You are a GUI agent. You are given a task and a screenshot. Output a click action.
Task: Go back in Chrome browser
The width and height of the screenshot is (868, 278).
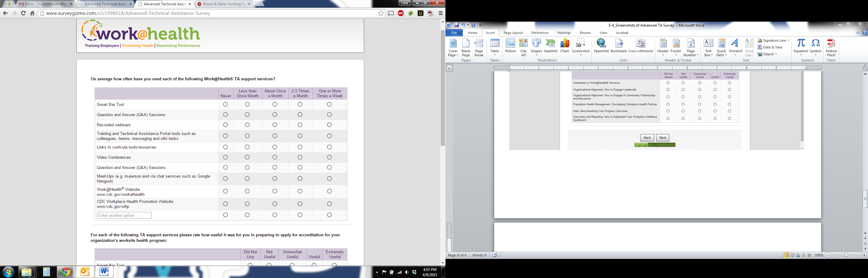(5, 13)
